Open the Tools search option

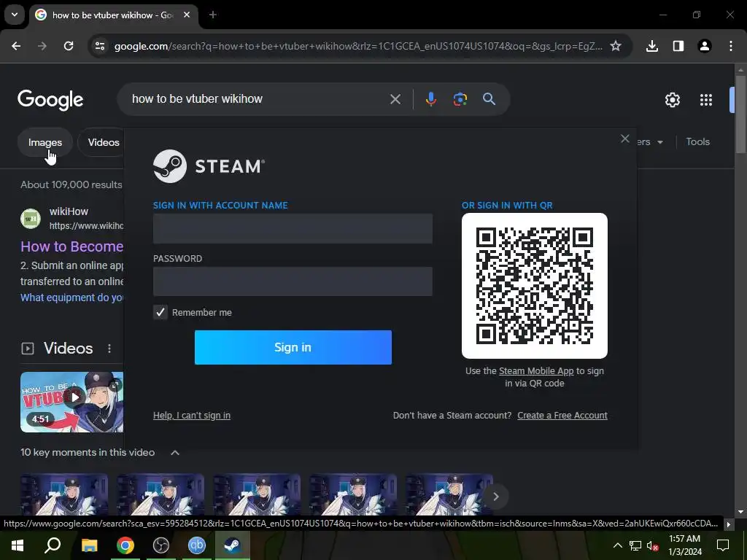coord(697,141)
